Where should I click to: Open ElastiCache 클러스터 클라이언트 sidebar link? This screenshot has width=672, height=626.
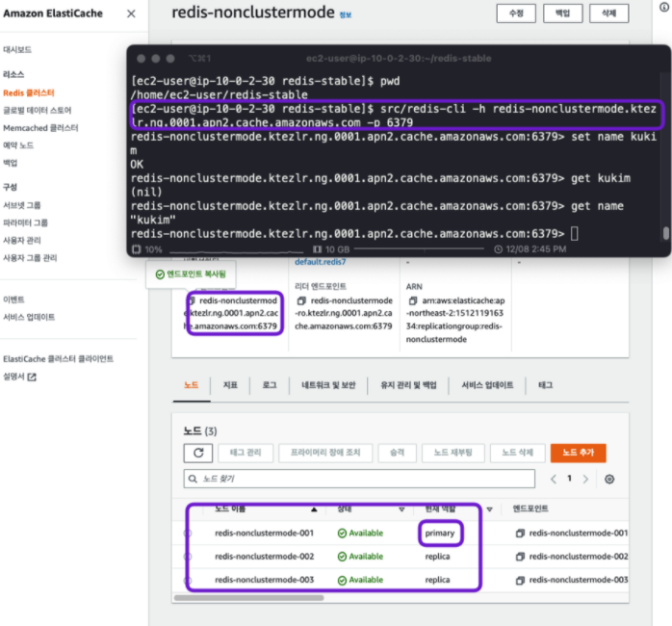click(x=59, y=359)
